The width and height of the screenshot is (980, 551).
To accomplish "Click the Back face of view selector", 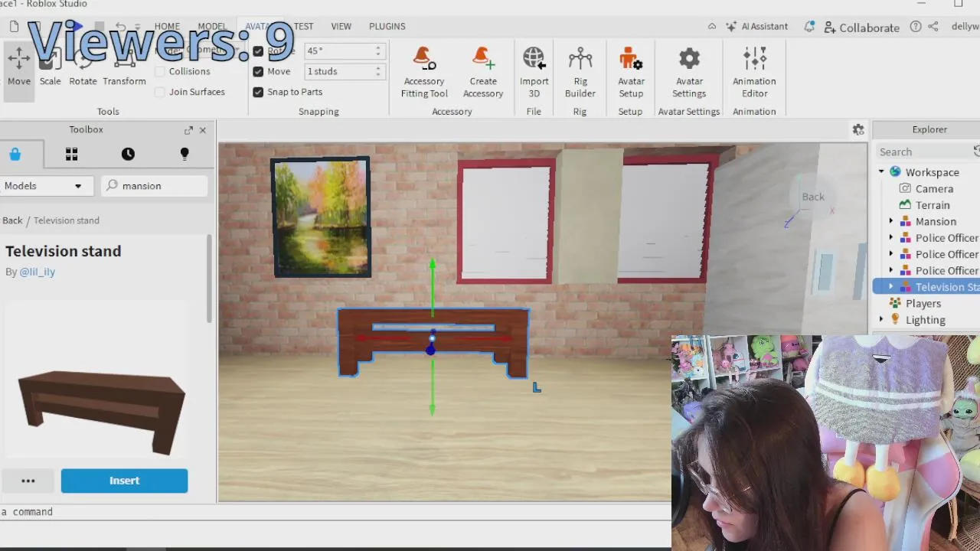I will coord(813,197).
